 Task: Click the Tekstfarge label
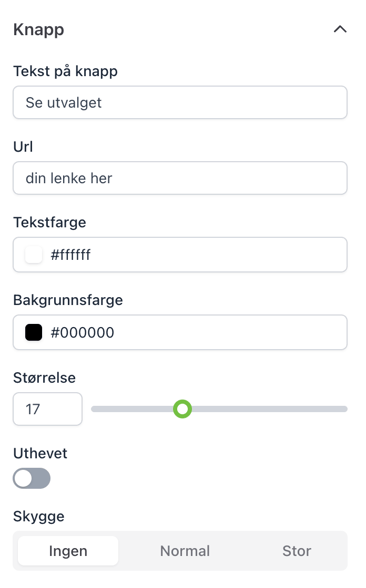(50, 222)
